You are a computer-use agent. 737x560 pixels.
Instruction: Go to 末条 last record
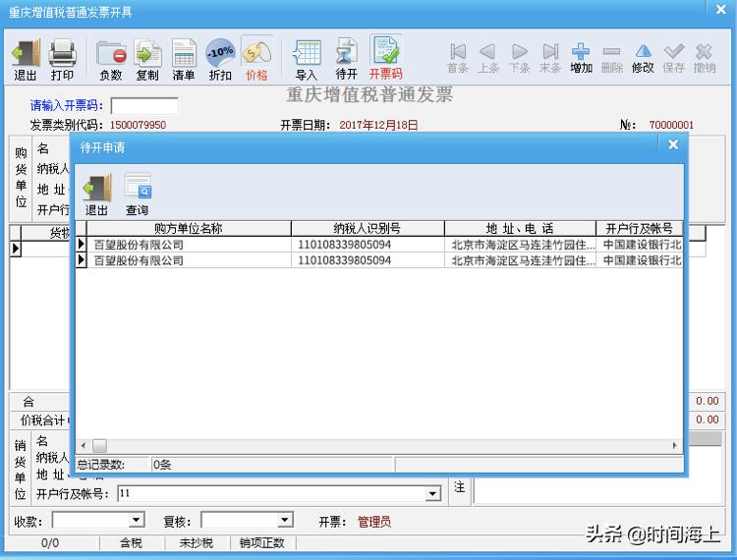(x=550, y=59)
